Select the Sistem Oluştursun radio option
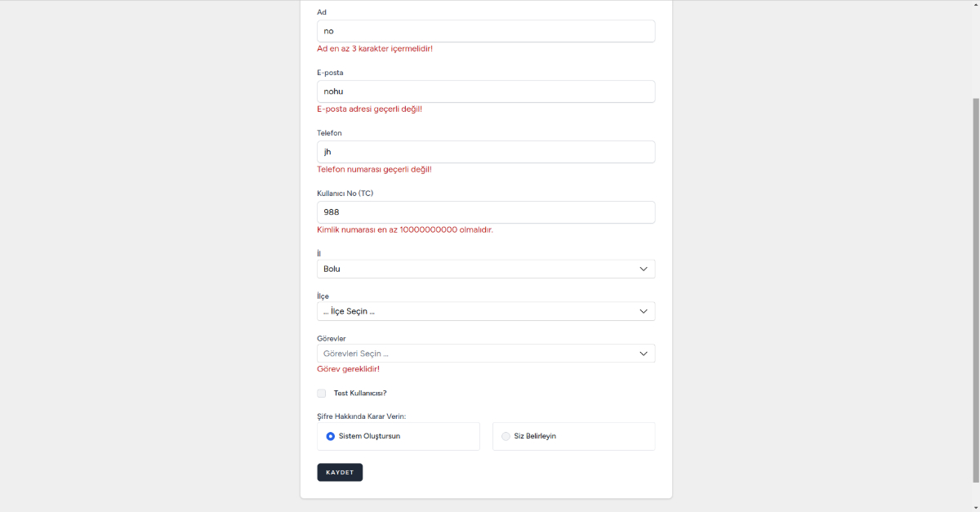Screen dimensions: 980x512 click(331, 436)
